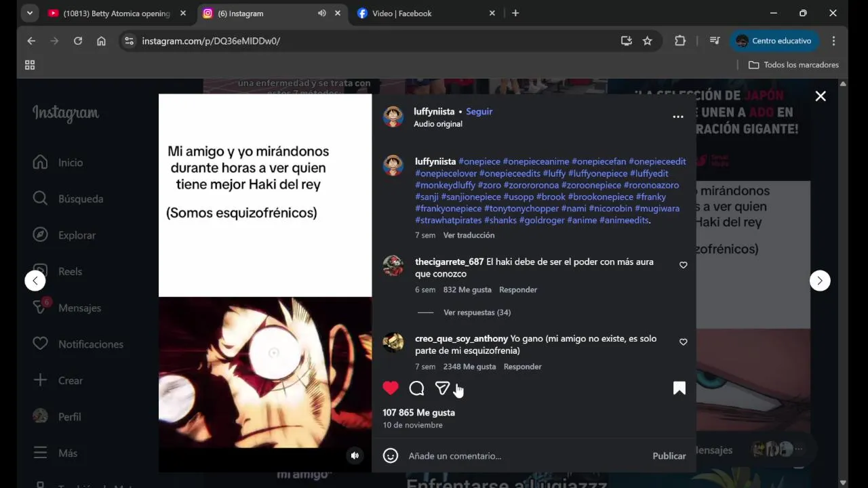
Task: Mute the reel using the speaker icon
Action: [x=355, y=455]
